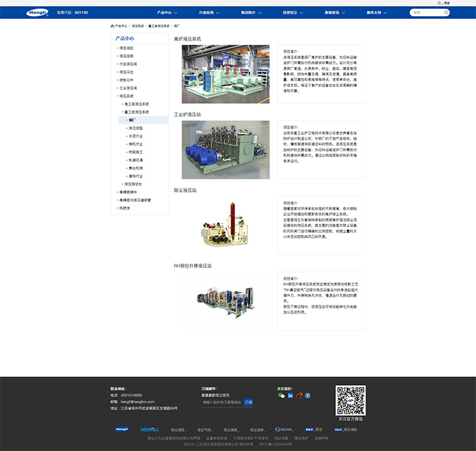Click the blue 订阅 subscribe button

pos(248,402)
